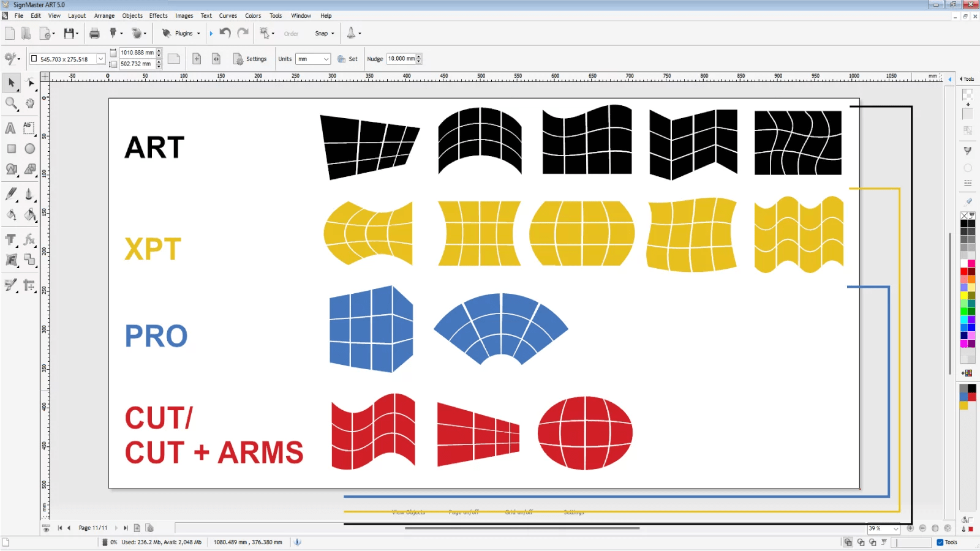Open the Images menu
Screen dimensions: 980x551
pos(184,16)
